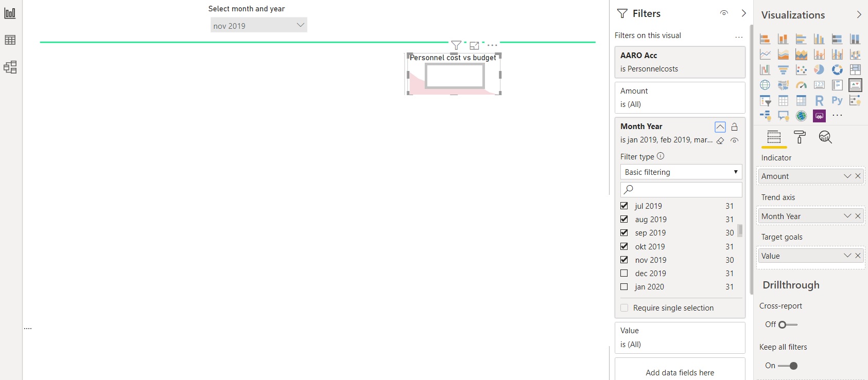868x380 pixels.
Task: Select the Donut chart visual
Action: click(837, 69)
